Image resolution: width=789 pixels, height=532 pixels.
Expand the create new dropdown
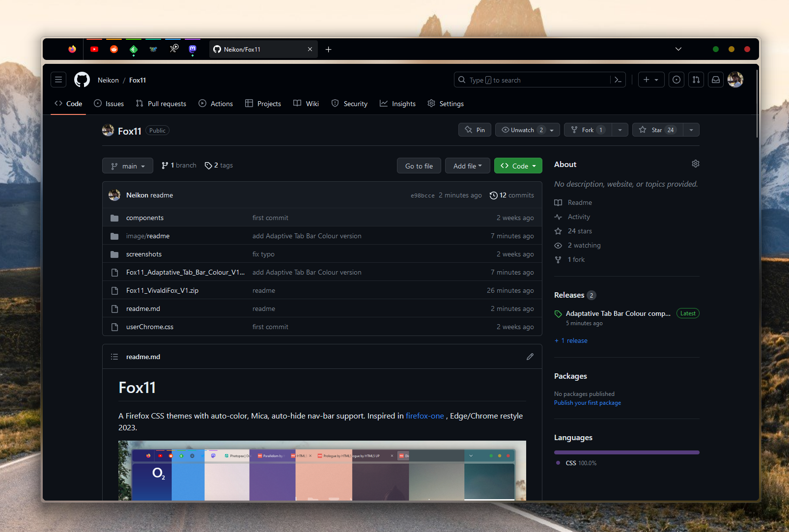(x=651, y=80)
